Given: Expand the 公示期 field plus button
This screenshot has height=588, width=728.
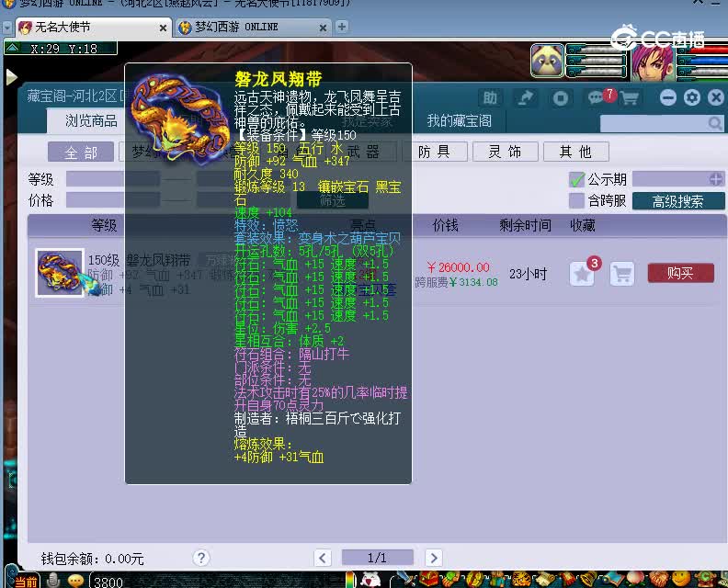Looking at the screenshot, I should 716,179.
